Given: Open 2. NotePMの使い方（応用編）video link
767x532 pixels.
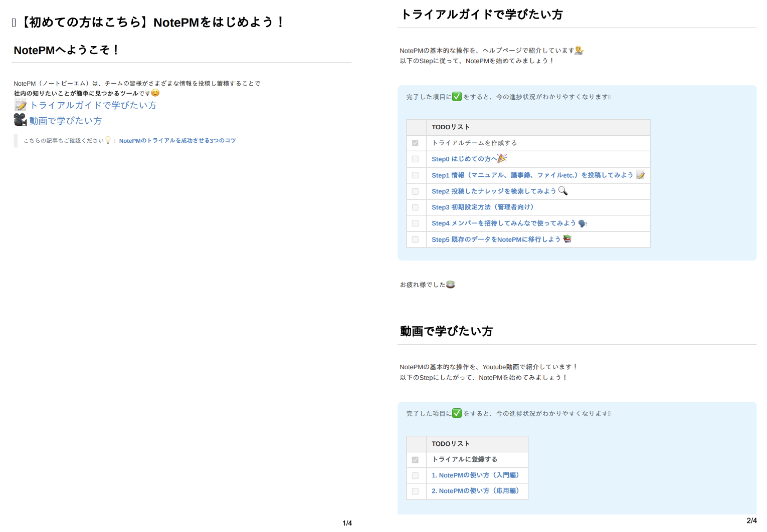Looking at the screenshot, I should (476, 491).
